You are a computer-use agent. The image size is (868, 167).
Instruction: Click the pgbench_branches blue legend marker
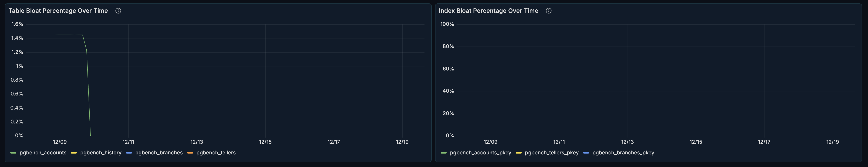(129, 152)
